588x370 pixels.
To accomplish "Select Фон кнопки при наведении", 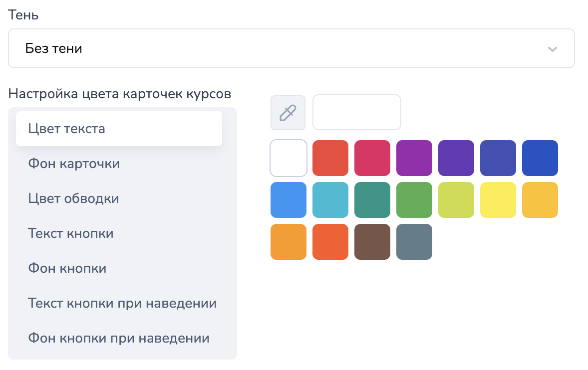I will point(119,338).
